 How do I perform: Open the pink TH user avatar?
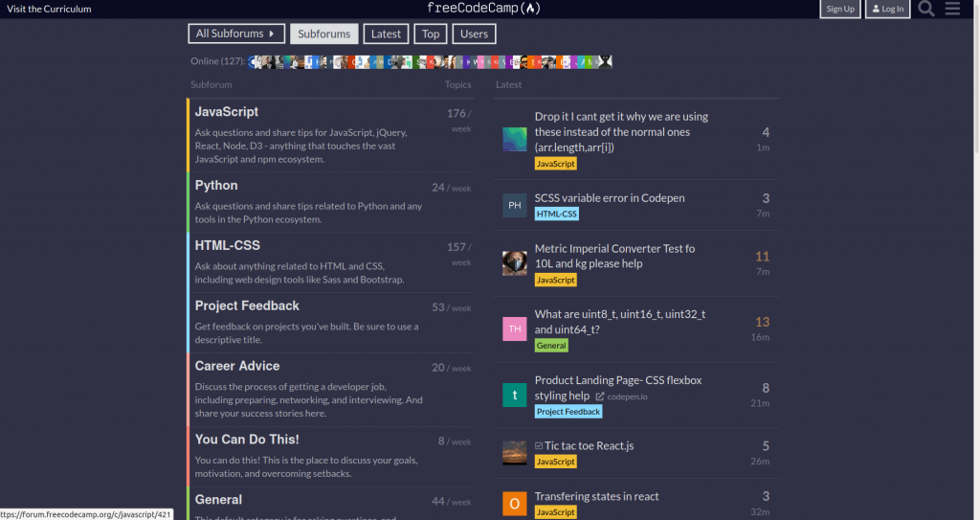(x=514, y=329)
